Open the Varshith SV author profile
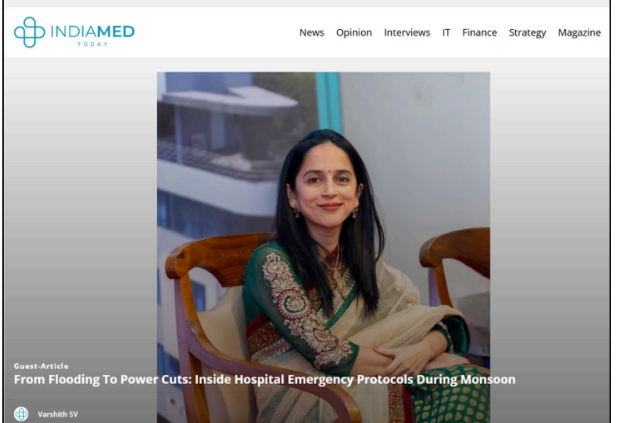The image size is (618, 423). [58, 414]
